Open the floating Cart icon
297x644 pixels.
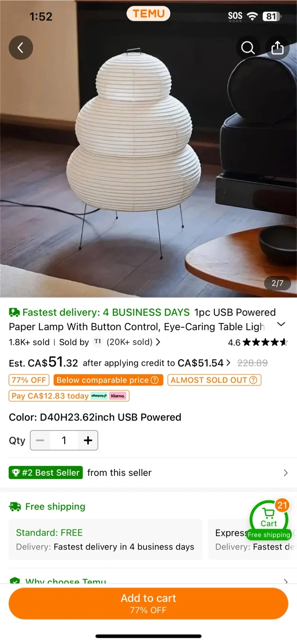269,519
